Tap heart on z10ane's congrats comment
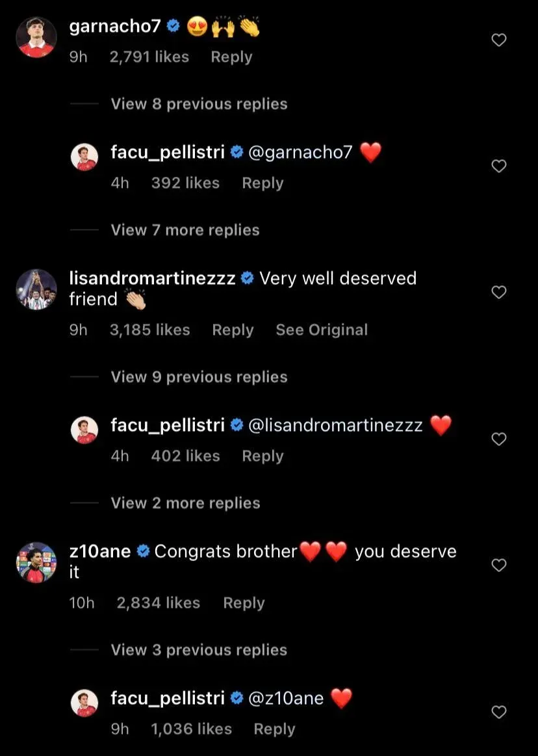538x756 pixels. click(x=498, y=566)
